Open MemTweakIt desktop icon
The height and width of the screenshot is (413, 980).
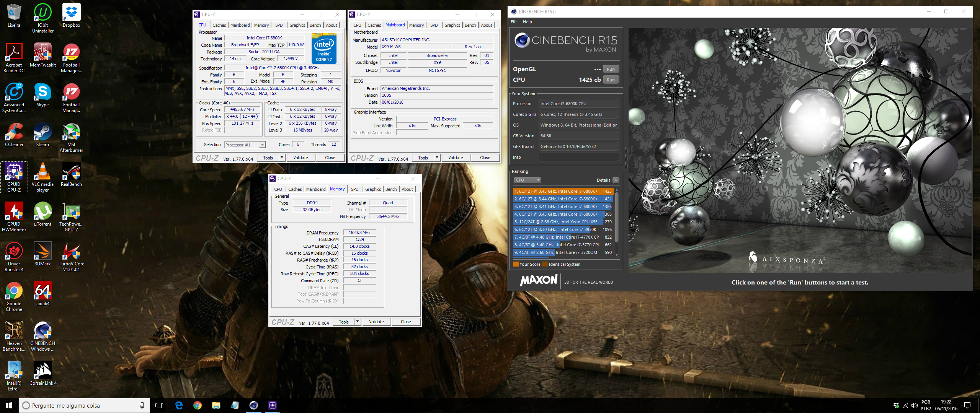(42, 55)
